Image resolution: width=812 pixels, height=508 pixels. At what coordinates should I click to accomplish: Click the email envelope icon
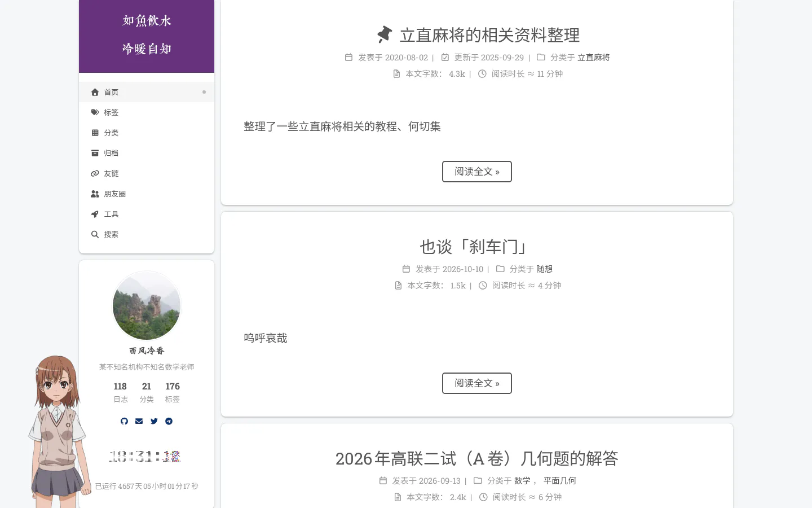point(139,421)
